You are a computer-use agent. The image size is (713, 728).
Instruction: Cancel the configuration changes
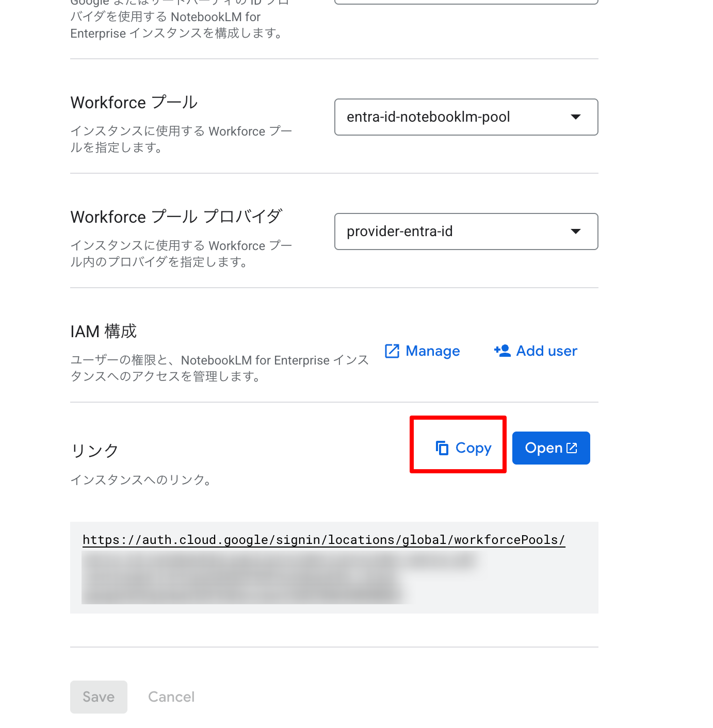point(171,697)
